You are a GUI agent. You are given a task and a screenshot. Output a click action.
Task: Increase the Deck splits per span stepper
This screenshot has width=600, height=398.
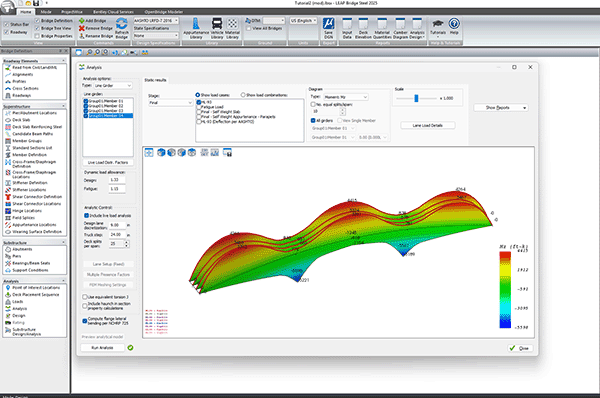(x=127, y=242)
